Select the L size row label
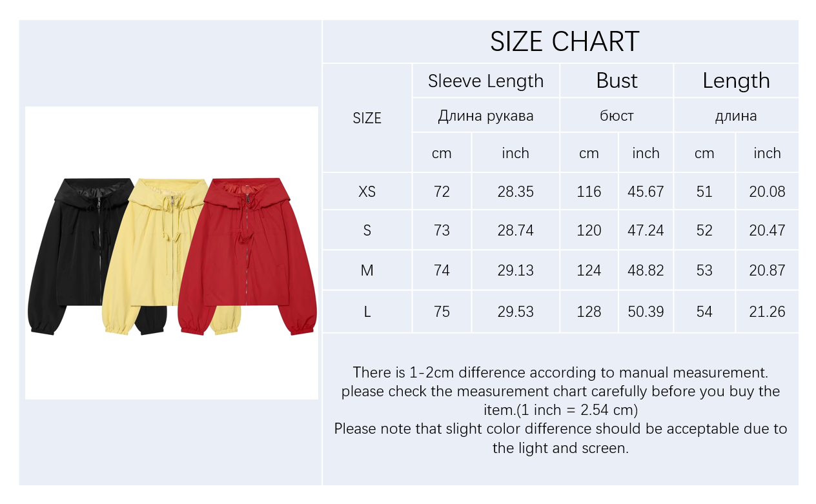Screen dimensions: 816x504 pyautogui.click(x=367, y=312)
